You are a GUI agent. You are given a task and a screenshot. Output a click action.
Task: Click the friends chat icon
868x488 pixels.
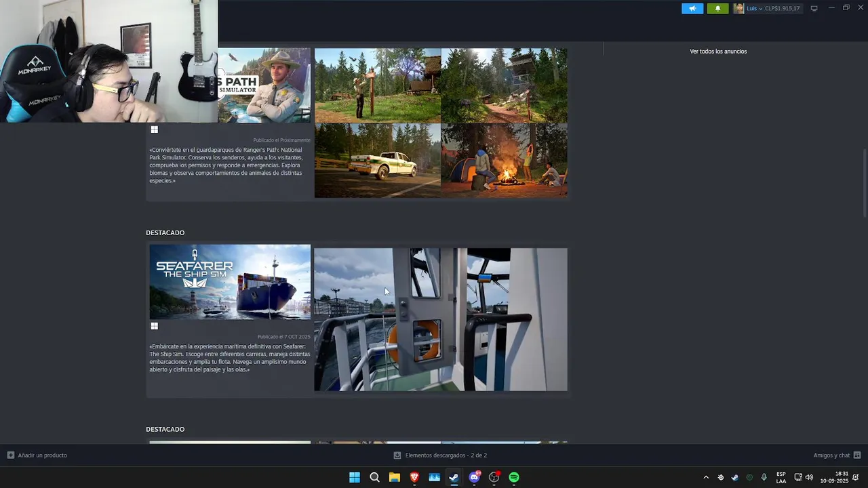[857, 455]
